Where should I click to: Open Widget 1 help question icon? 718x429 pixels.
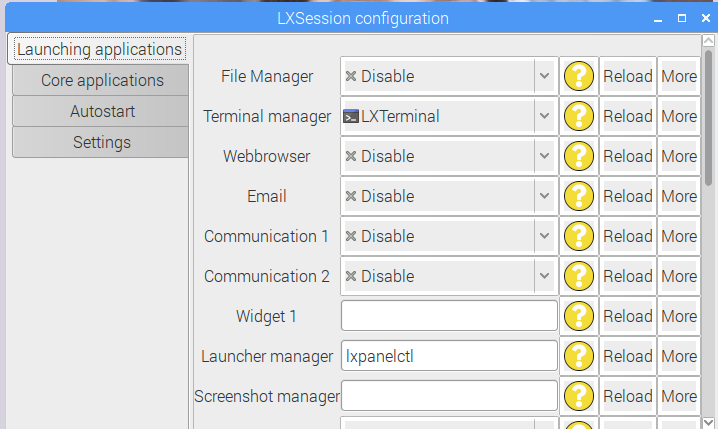click(x=579, y=316)
